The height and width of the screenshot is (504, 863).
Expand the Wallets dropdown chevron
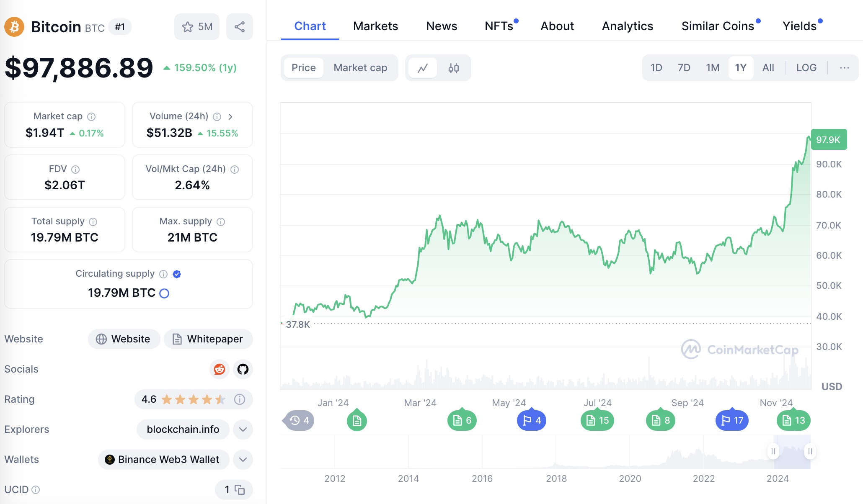[243, 460]
